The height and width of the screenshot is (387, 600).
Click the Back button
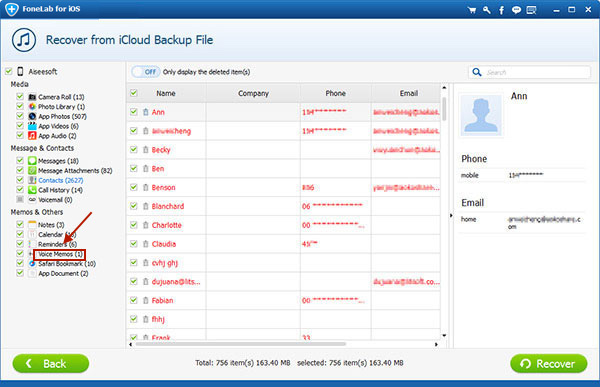coord(51,363)
